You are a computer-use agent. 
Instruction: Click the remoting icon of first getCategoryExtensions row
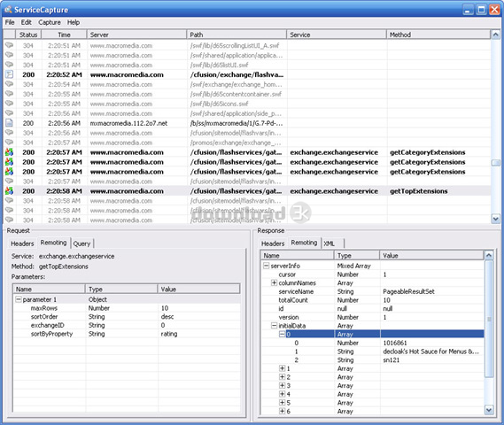click(x=10, y=152)
